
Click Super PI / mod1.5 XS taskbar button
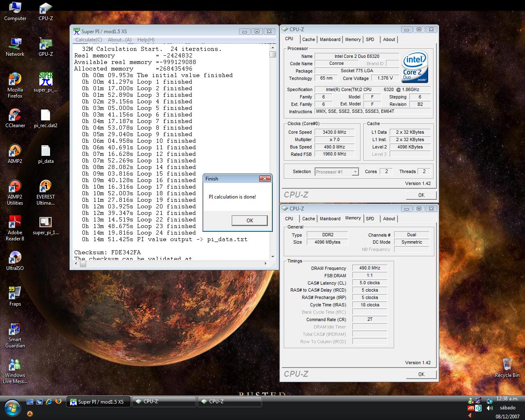coord(98,402)
